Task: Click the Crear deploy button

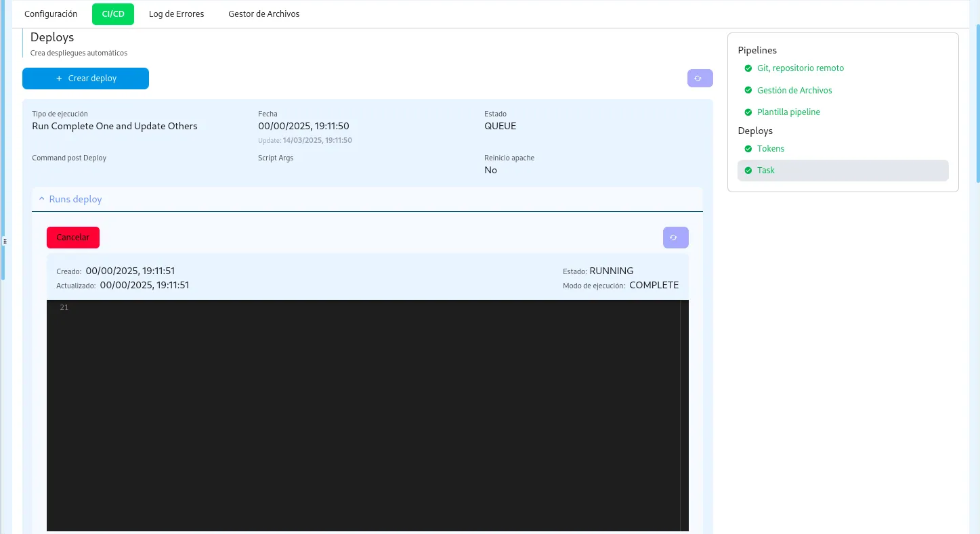Action: tap(85, 79)
